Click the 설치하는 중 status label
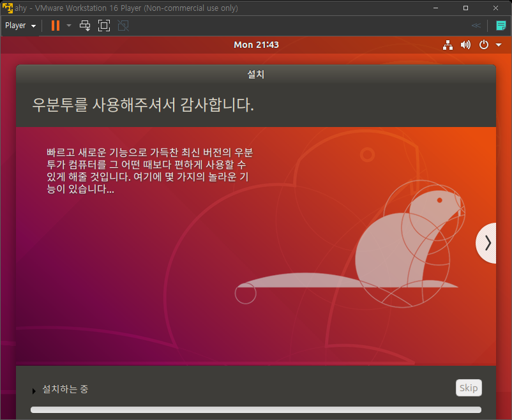The width and height of the screenshot is (512, 420). click(65, 389)
